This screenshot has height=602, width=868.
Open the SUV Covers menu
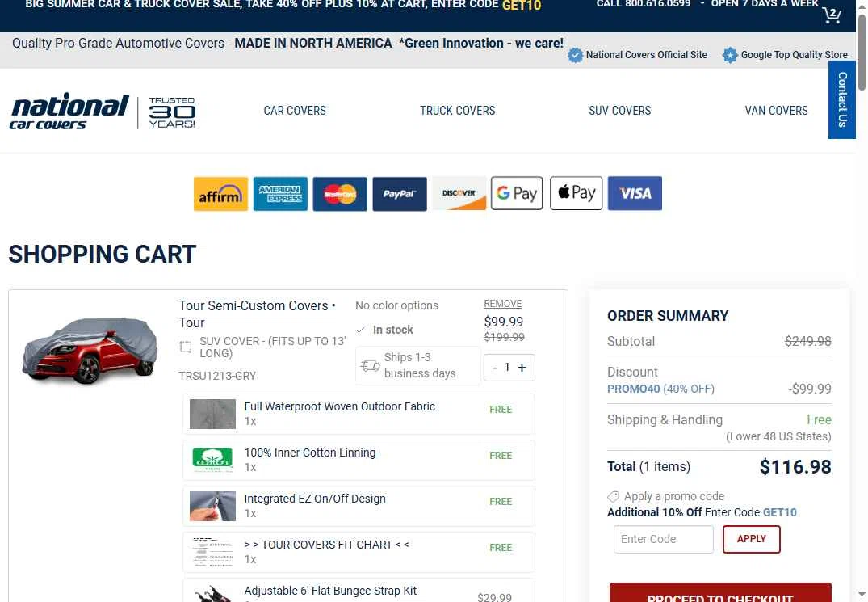(619, 111)
